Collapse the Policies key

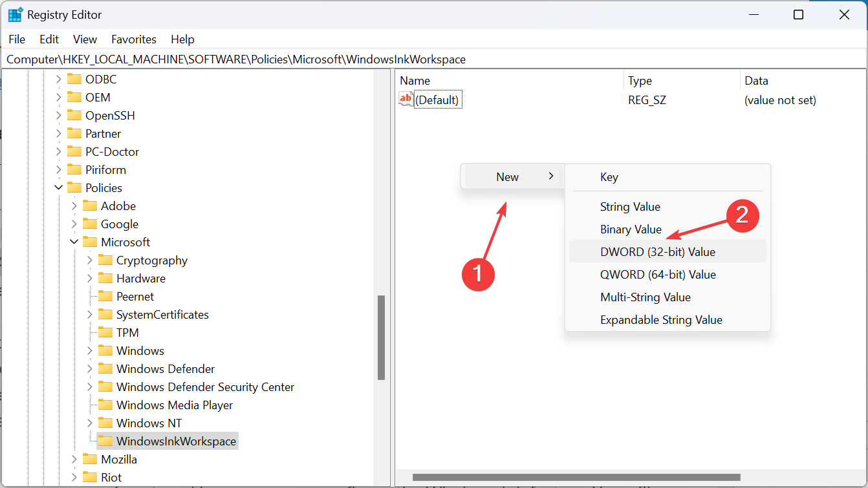[58, 188]
